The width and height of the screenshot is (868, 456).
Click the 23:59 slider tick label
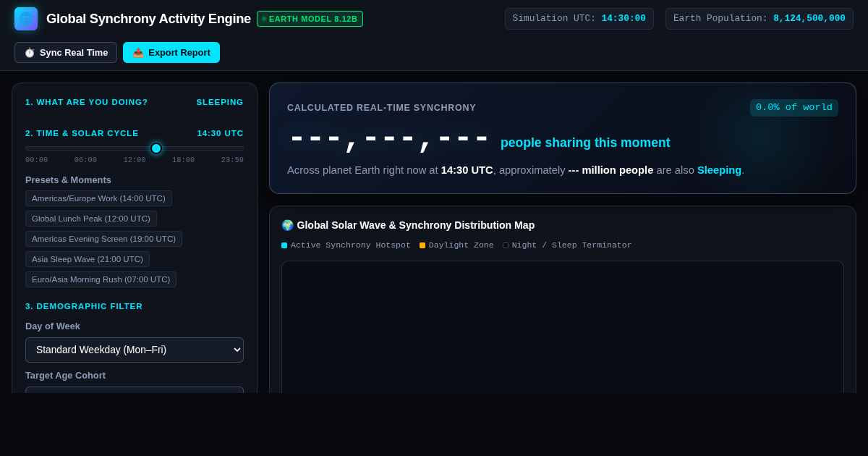pos(232,160)
